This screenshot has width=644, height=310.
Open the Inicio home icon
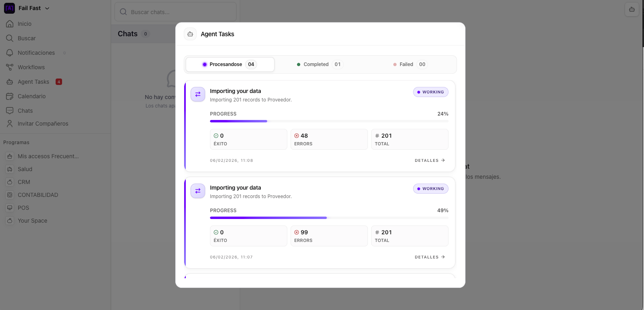[x=10, y=24]
